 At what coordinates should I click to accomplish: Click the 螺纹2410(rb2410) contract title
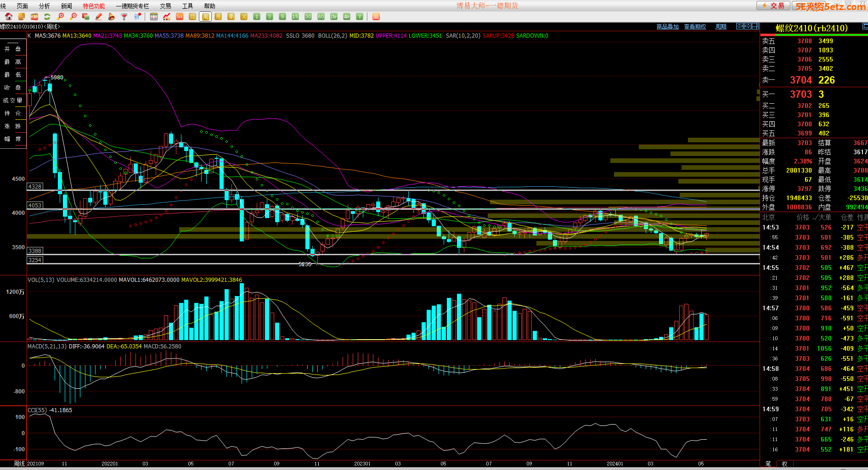click(x=812, y=28)
